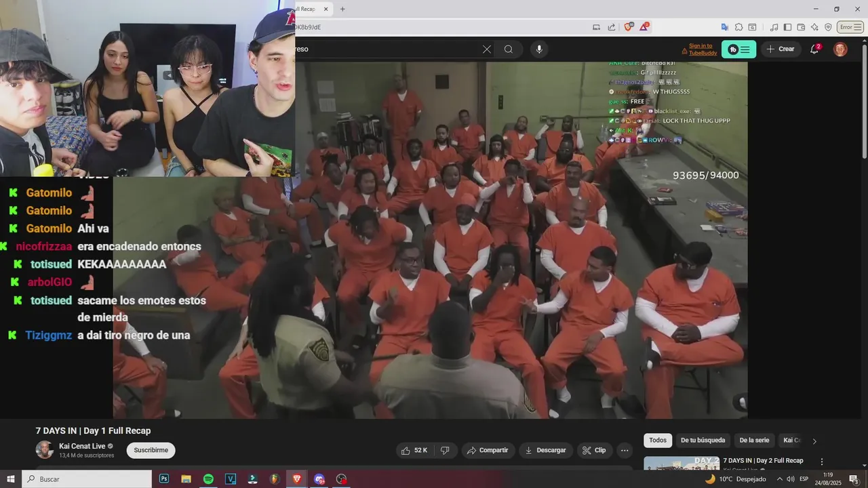Expand the related-video filter chips with the arrow
The image size is (868, 488).
(x=814, y=441)
